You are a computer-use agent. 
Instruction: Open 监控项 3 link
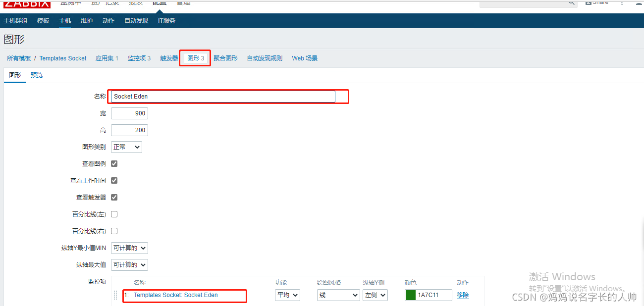(139, 58)
